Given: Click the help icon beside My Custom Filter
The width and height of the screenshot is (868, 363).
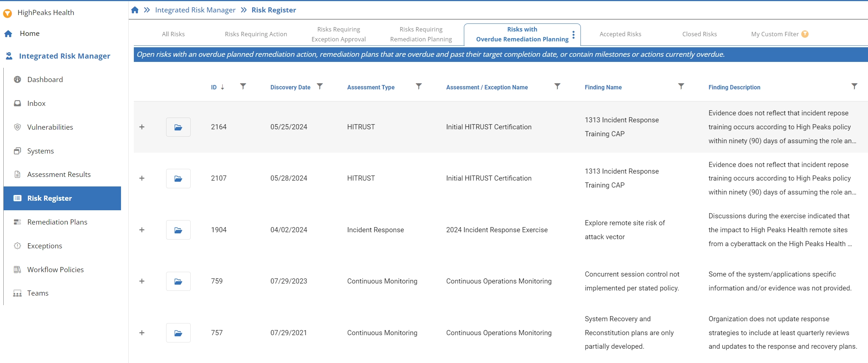Looking at the screenshot, I should pyautogui.click(x=805, y=34).
